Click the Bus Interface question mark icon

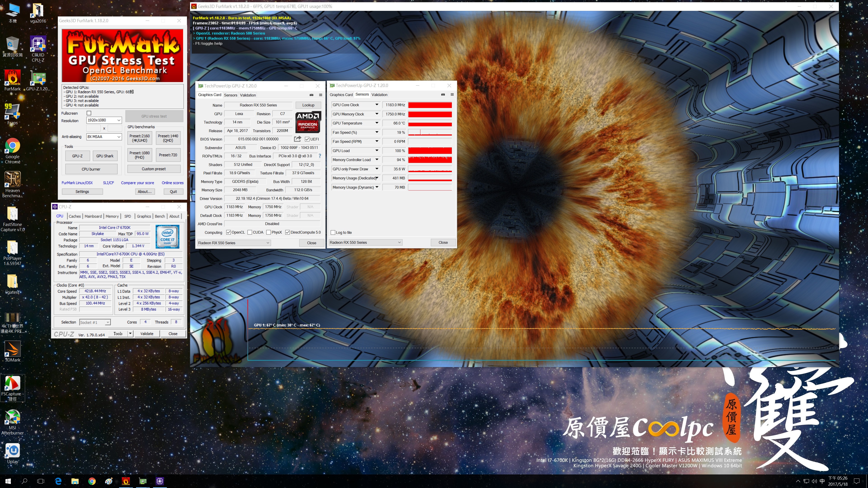pos(320,156)
